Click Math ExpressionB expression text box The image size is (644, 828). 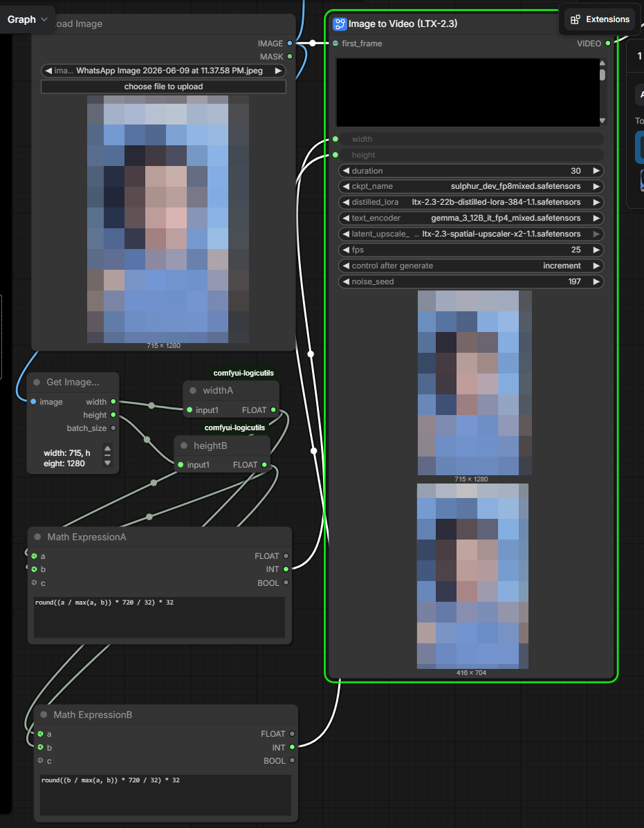tap(166, 795)
